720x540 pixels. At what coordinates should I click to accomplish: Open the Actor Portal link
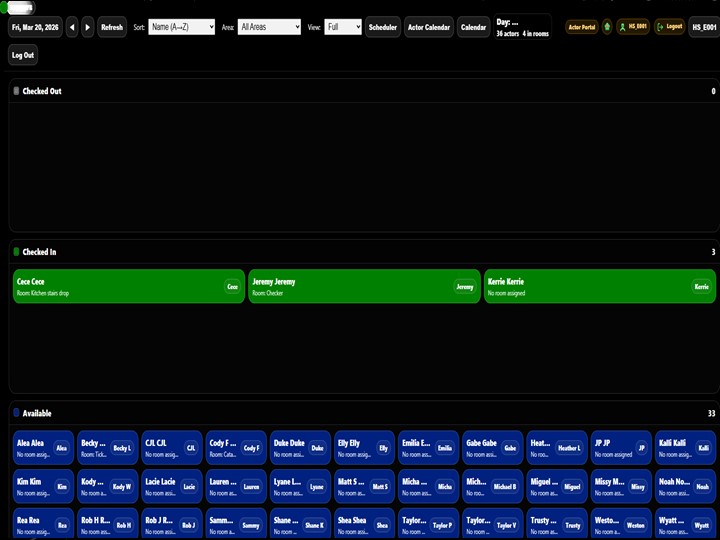click(582, 27)
